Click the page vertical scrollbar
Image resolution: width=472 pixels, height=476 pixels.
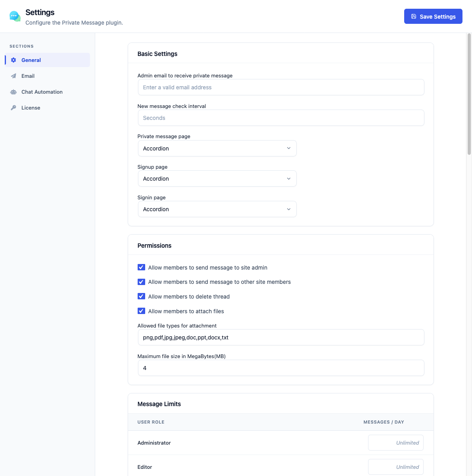coord(469,94)
